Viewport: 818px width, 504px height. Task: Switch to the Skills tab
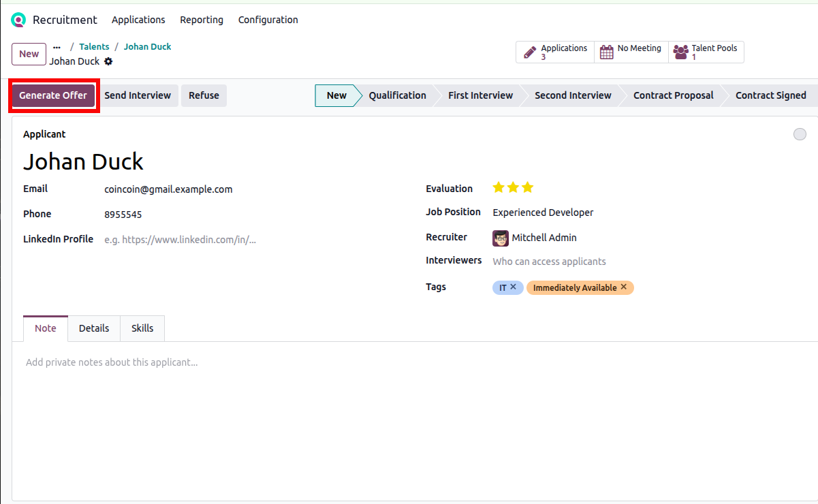(142, 328)
